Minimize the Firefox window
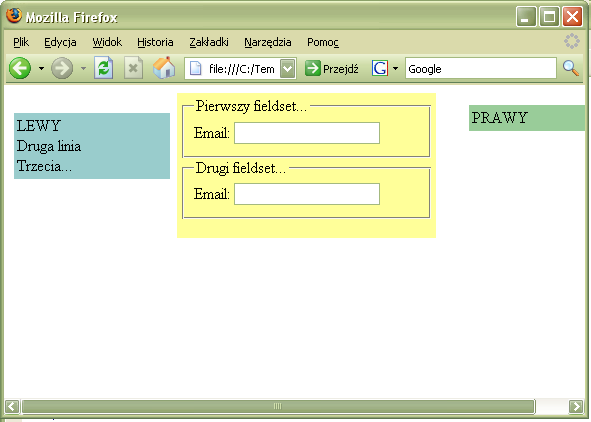 (526, 16)
